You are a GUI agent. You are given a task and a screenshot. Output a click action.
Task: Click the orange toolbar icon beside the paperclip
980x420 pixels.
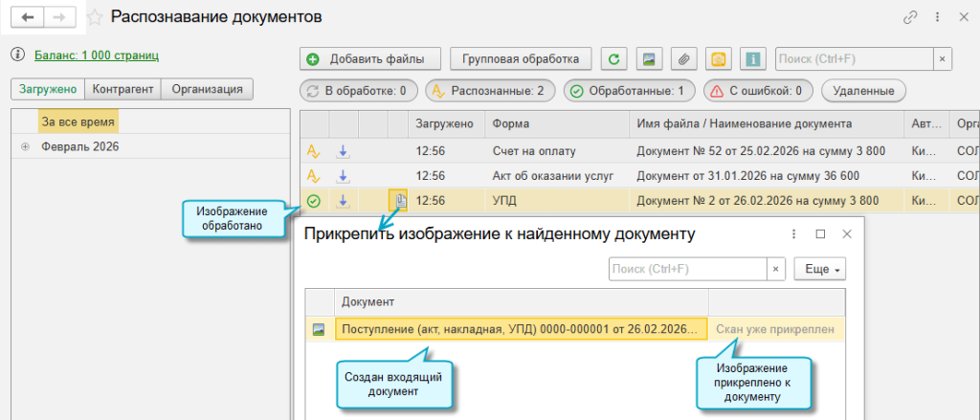[x=718, y=59]
